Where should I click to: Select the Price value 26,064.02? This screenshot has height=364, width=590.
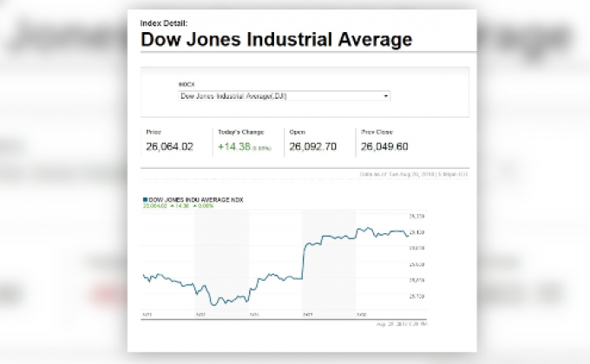[x=169, y=147]
